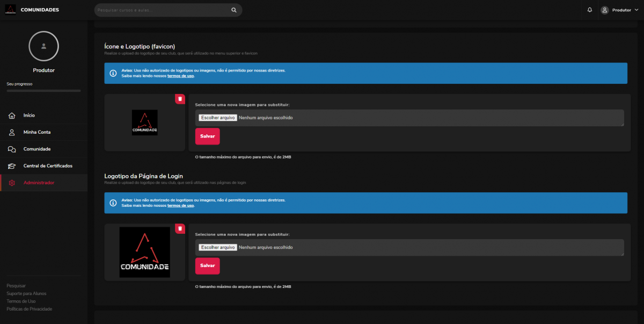644x324 pixels.
Task: Go to Início in sidebar
Action: click(x=29, y=116)
